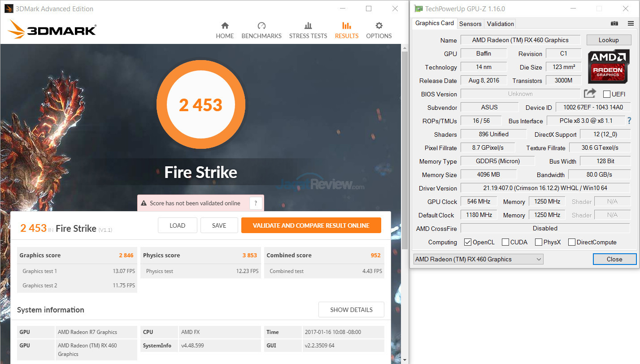The height and width of the screenshot is (364, 640).
Task: Click the Driver Version field
Action: (545, 188)
